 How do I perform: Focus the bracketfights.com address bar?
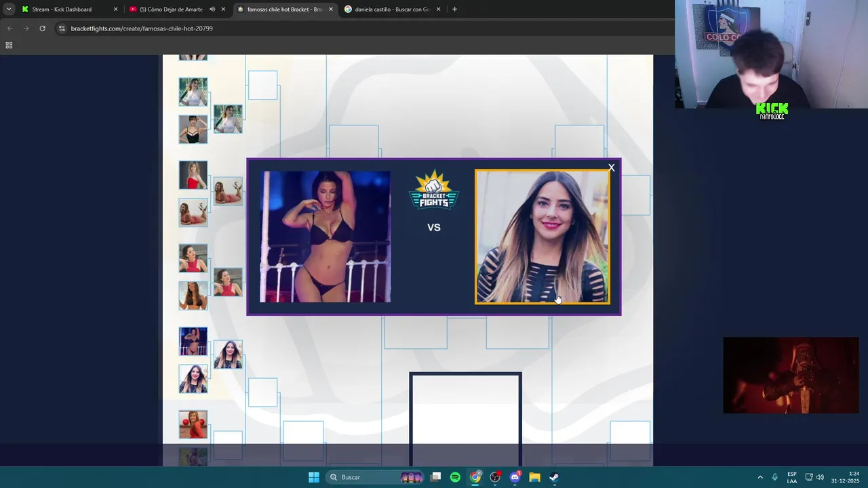tap(366, 28)
